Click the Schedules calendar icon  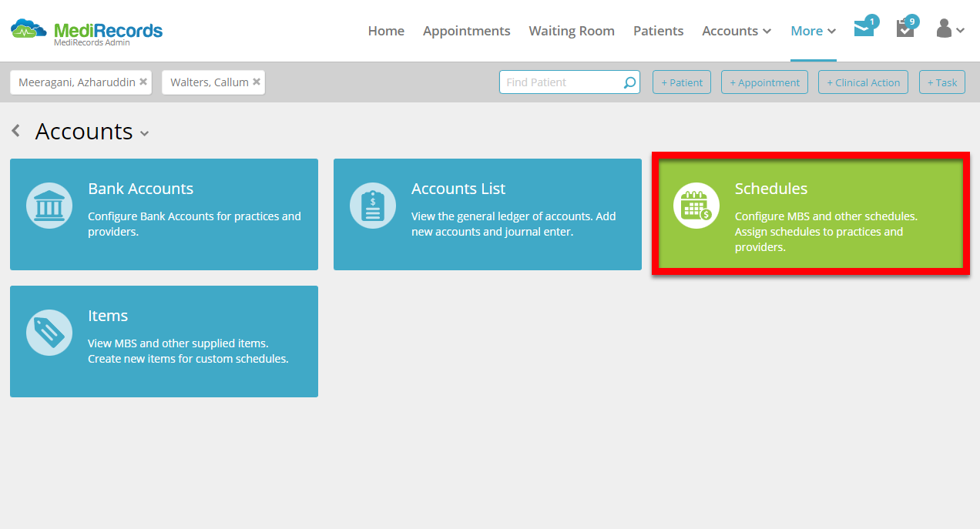pos(696,206)
